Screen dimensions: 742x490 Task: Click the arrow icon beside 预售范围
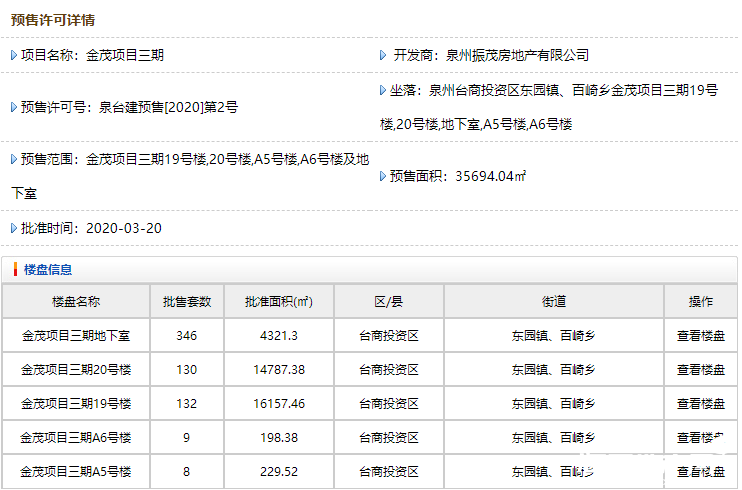click(14, 159)
